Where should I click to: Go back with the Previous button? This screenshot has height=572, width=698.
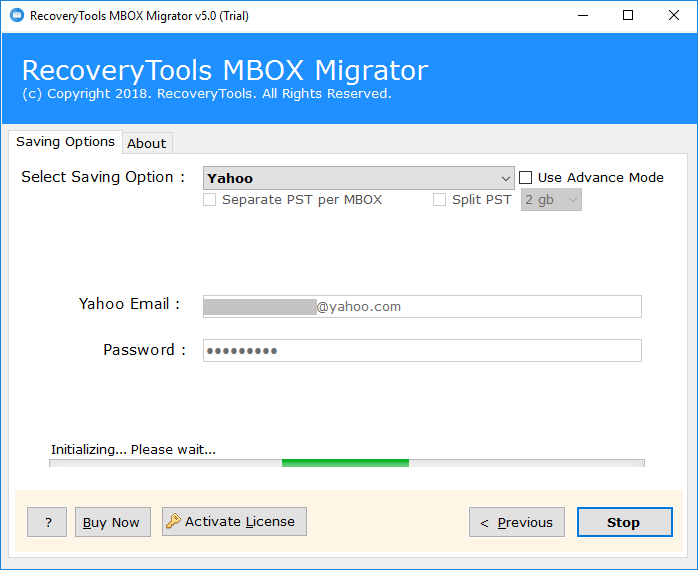[517, 522]
